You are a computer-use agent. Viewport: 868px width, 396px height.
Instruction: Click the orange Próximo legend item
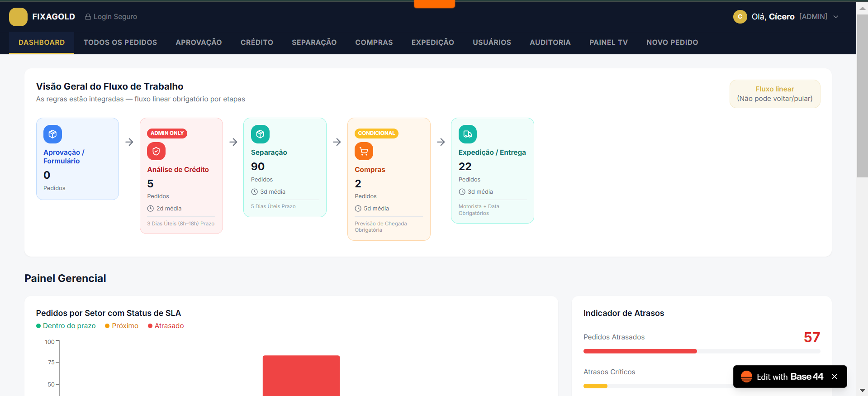coord(122,326)
